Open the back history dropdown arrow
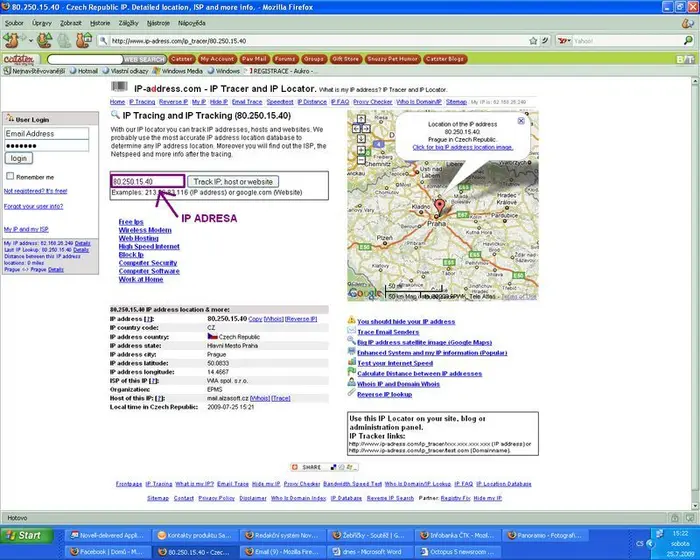The width and height of the screenshot is (700, 560). [31, 41]
